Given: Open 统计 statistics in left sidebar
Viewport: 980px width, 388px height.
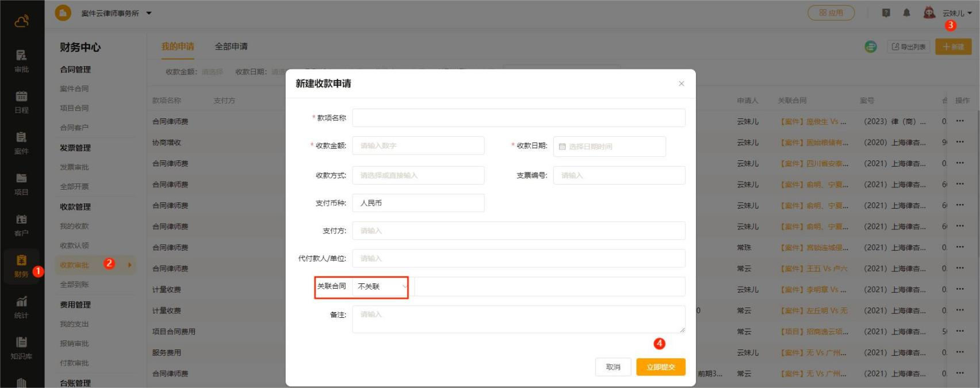Looking at the screenshot, I should point(21,307).
